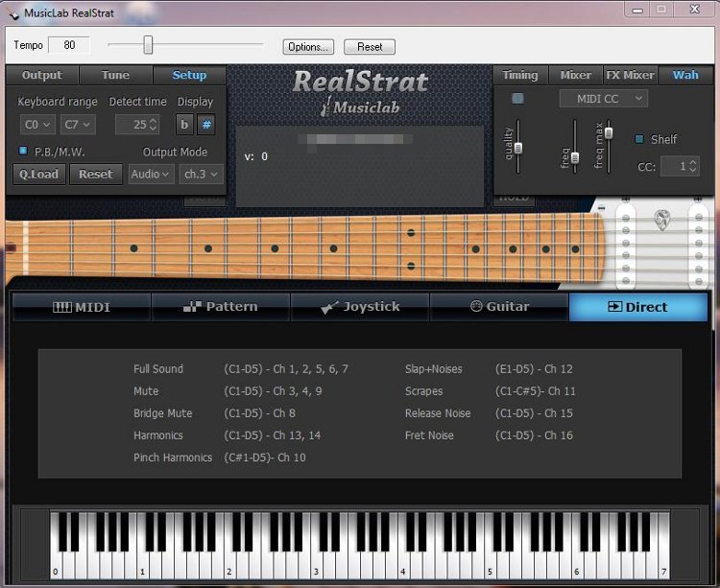Open the C0 keyboard range dropdown
This screenshot has height=588, width=720.
(37, 125)
